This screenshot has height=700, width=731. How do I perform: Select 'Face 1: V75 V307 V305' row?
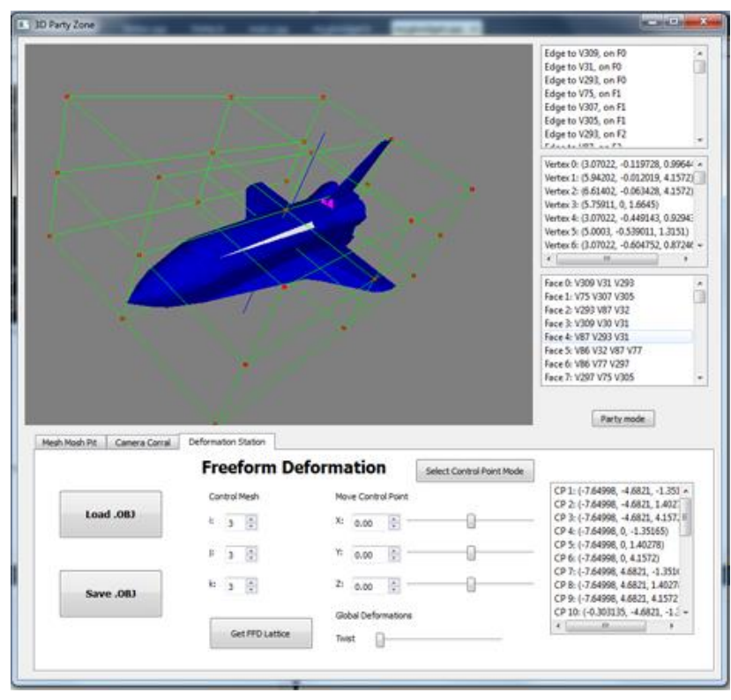[x=618, y=296]
